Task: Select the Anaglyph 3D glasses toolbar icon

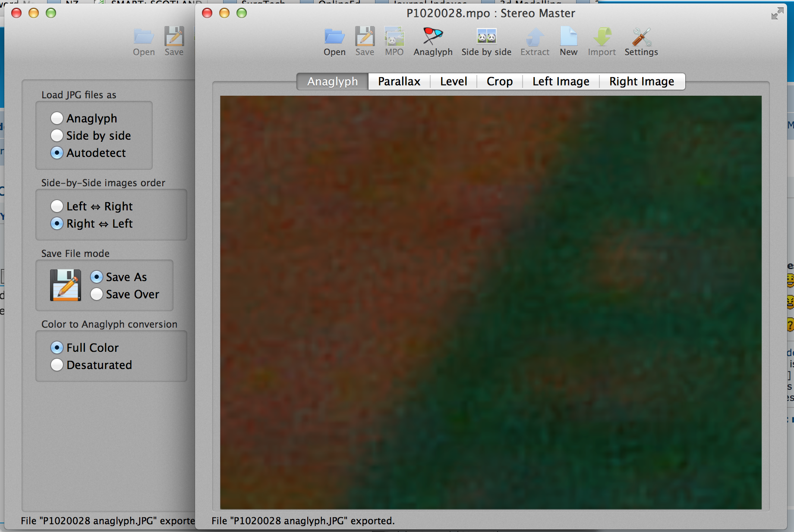Action: pyautogui.click(x=433, y=38)
